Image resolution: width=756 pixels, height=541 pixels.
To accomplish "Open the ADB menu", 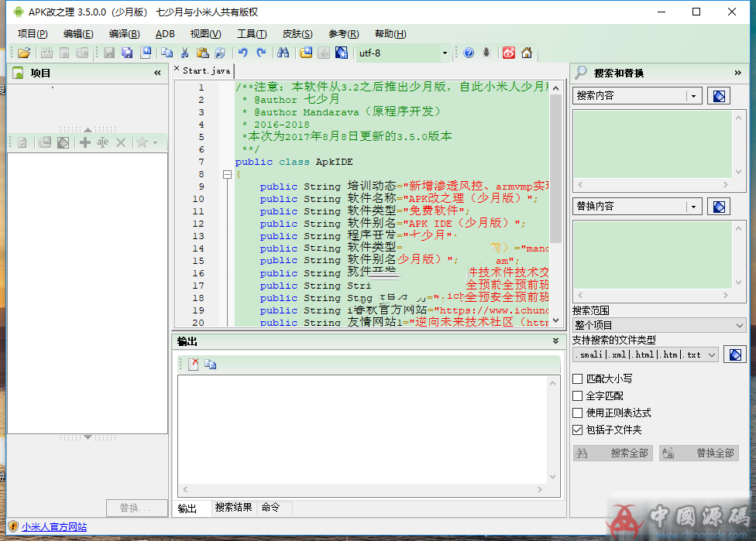I will click(x=165, y=34).
